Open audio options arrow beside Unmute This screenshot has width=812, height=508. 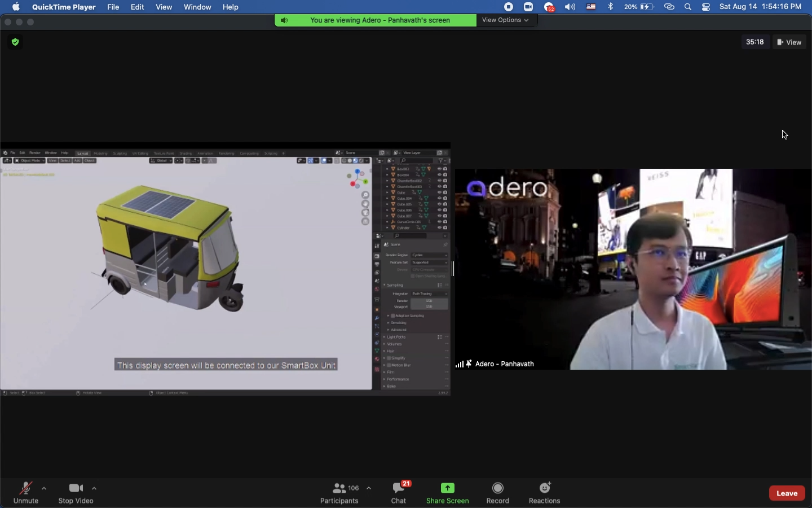coord(44,489)
